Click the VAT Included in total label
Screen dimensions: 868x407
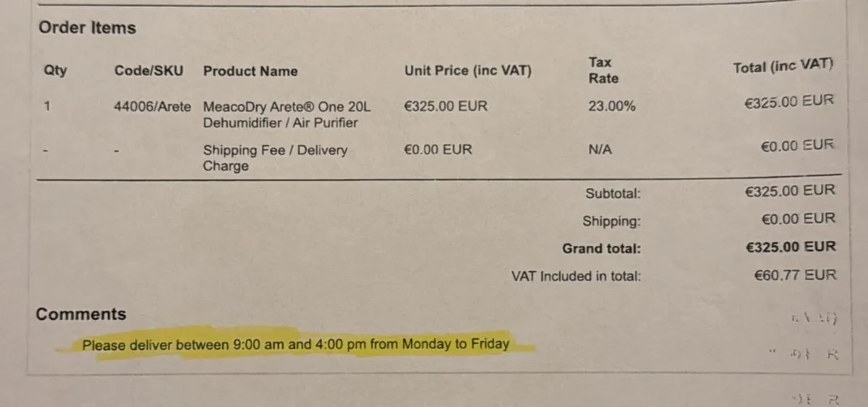576,276
